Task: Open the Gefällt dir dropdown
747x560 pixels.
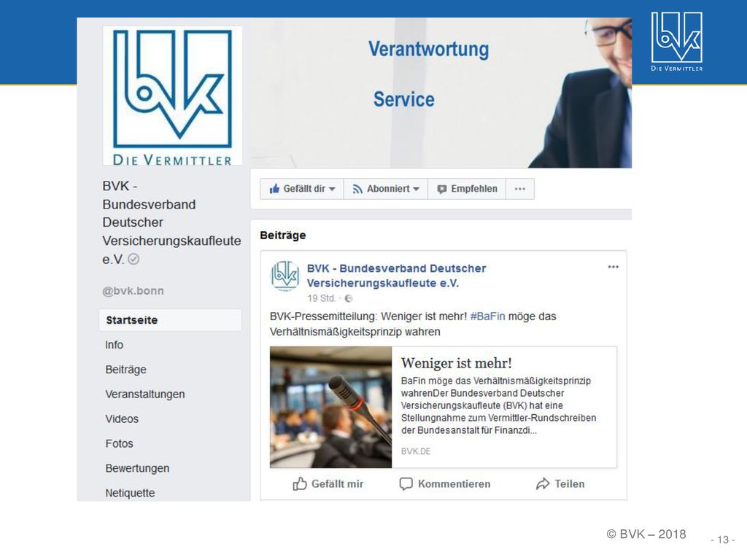Action: [302, 189]
